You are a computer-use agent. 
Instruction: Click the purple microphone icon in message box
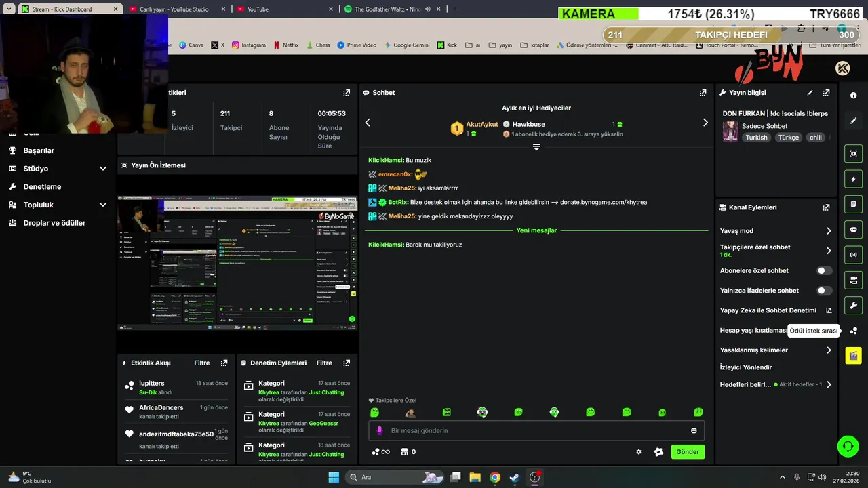click(380, 430)
